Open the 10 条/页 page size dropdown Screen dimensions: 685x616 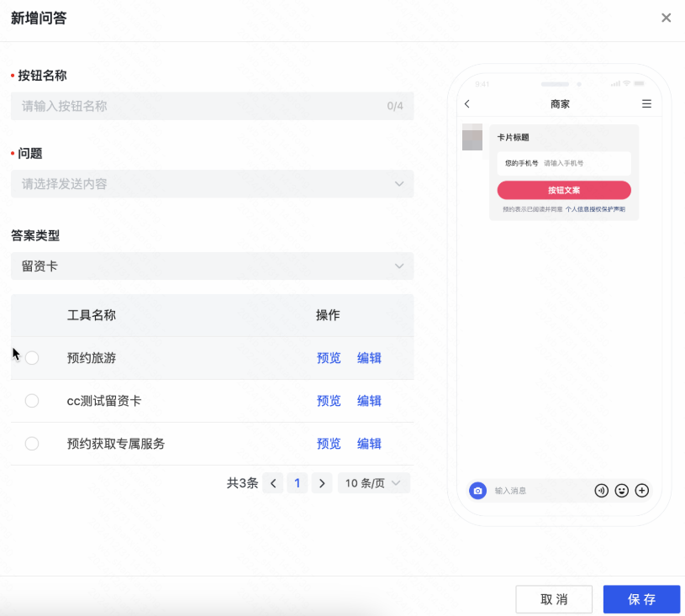point(373,483)
